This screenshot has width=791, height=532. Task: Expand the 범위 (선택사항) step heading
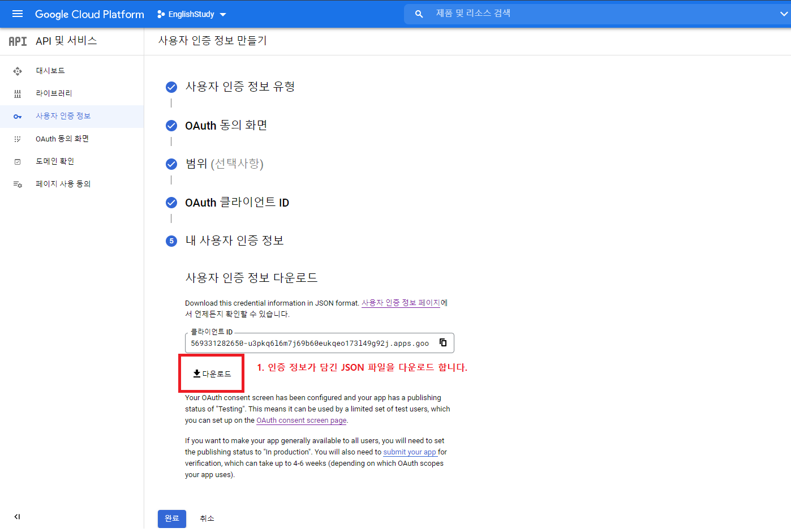coord(225,164)
